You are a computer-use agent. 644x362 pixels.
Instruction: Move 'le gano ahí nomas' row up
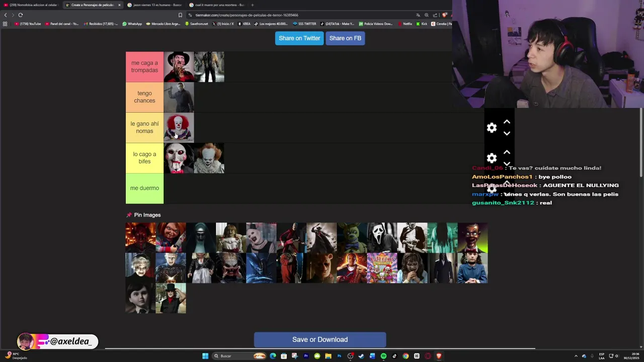click(507, 122)
